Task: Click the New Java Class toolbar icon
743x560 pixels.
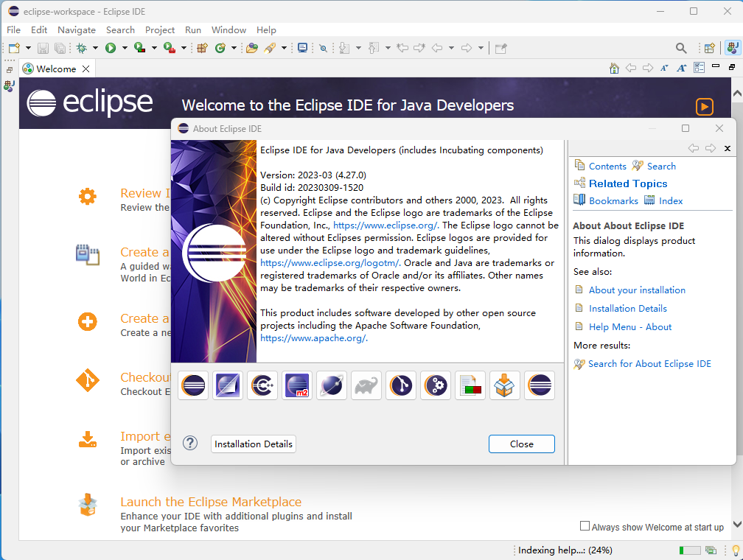Action: point(220,48)
